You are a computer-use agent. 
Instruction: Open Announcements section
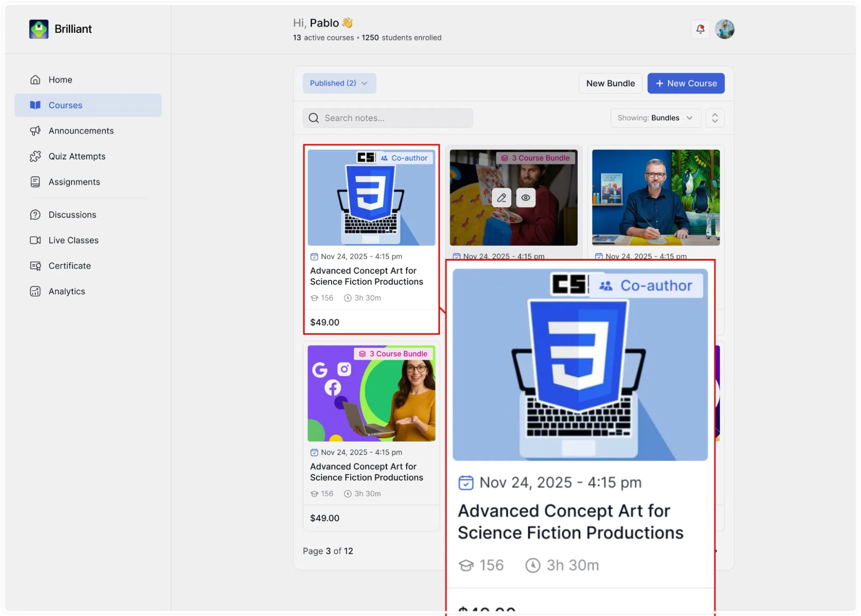88,131
